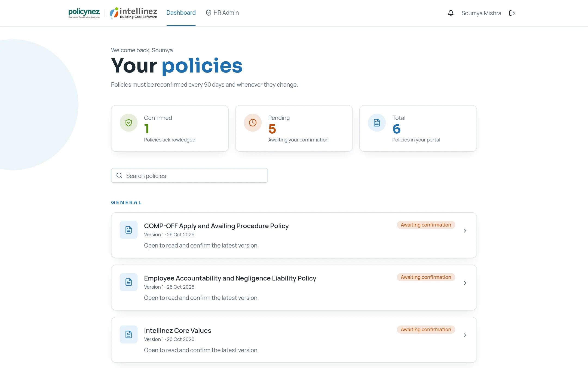The image size is (588, 368).
Task: Click document icon of COMP-OFF policy
Action: pos(129,230)
